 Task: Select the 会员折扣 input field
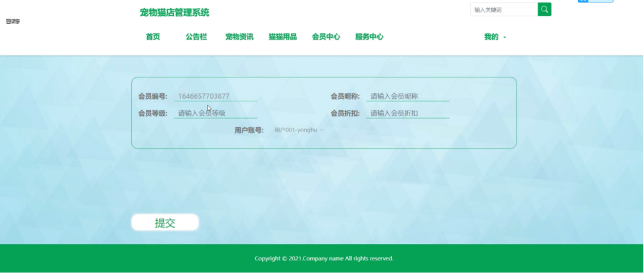tap(408, 113)
